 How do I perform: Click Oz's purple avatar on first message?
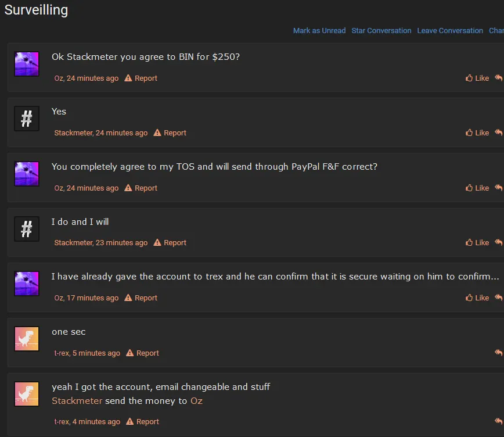click(x=26, y=64)
